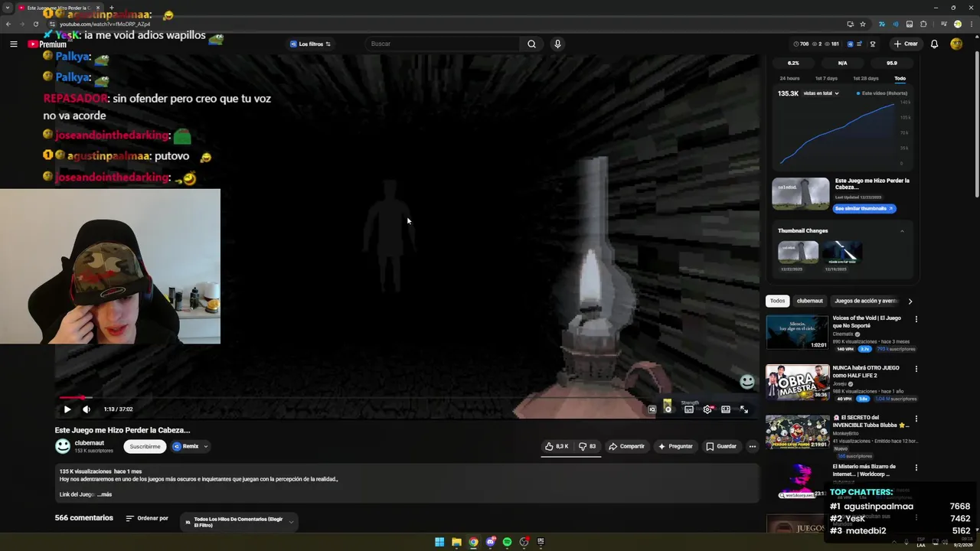
Task: Click See similar thumbnails button
Action: coord(864,208)
